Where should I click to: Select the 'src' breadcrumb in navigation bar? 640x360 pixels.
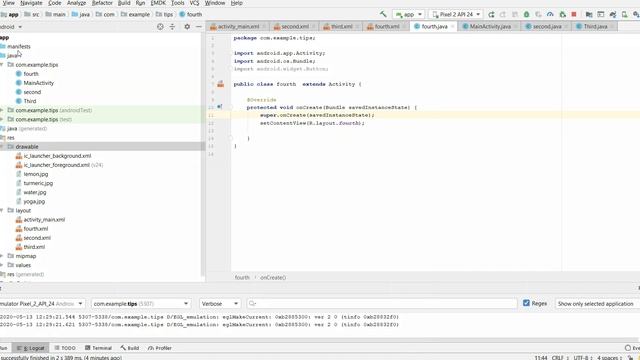pos(32,14)
